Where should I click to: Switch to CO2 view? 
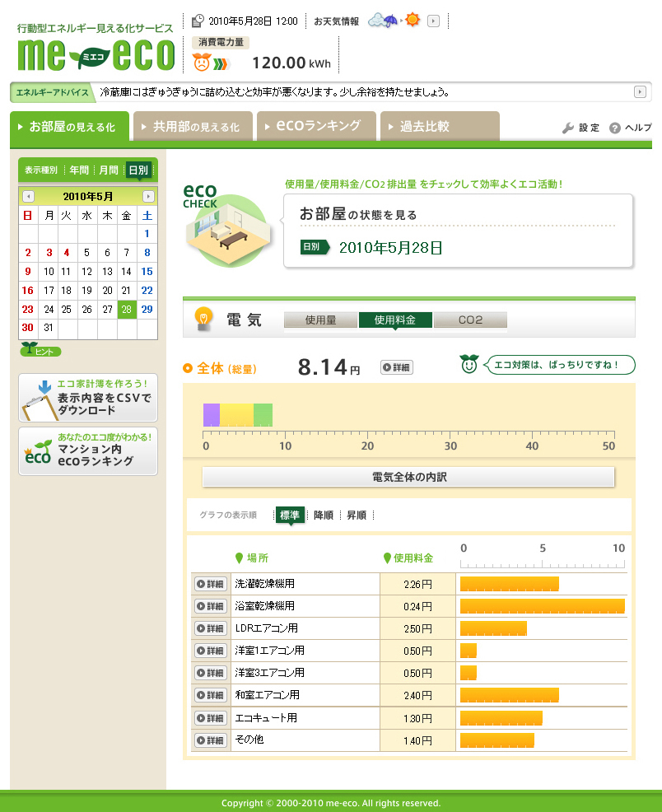click(x=470, y=320)
